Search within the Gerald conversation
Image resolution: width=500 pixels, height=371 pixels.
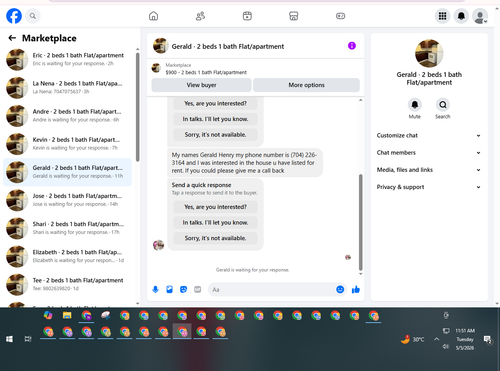(x=443, y=105)
